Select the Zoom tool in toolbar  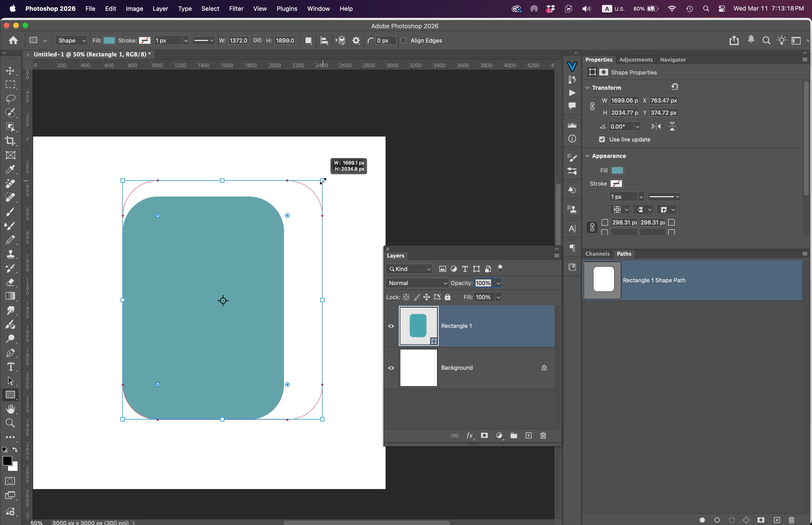click(10, 423)
